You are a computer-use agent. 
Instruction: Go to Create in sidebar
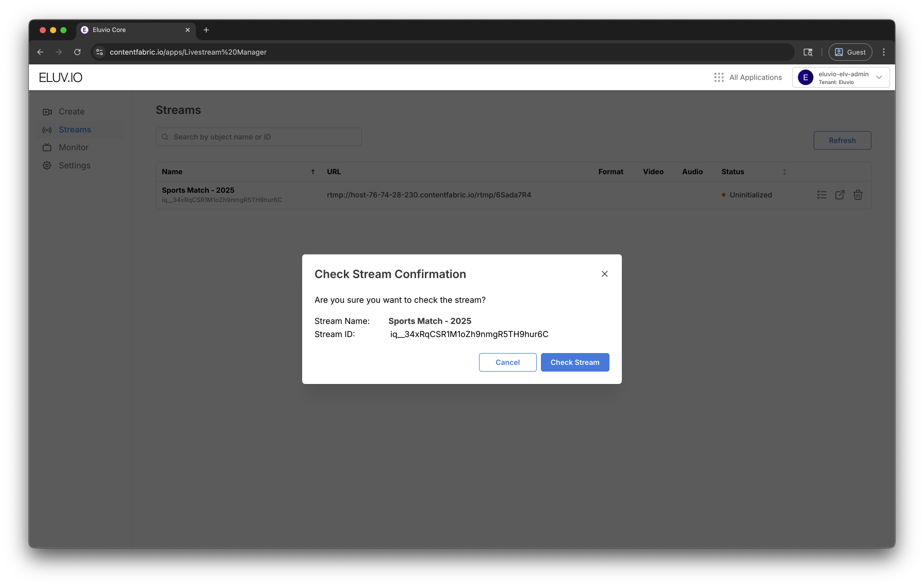click(71, 112)
